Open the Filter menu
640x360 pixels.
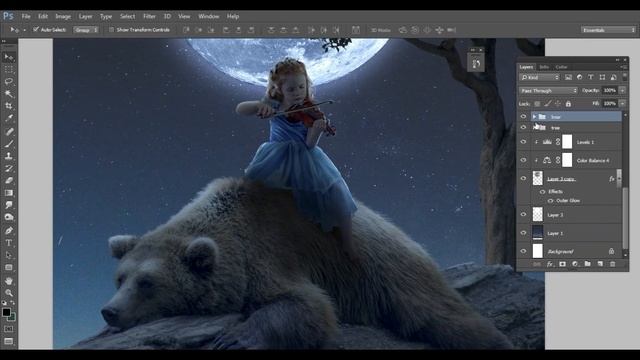(149, 16)
